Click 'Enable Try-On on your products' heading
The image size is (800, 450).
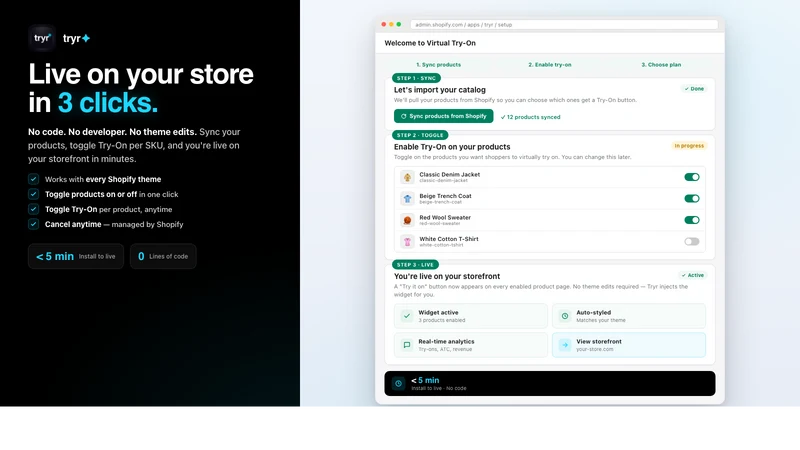tap(452, 147)
